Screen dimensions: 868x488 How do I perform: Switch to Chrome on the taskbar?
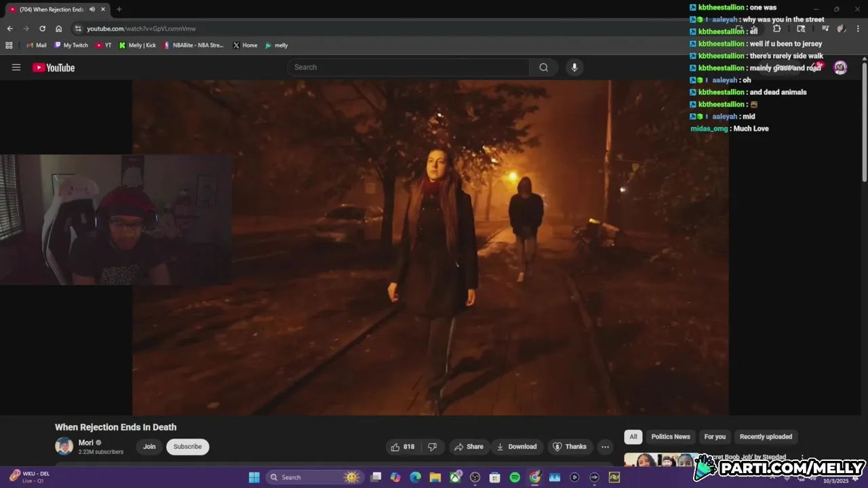534,477
